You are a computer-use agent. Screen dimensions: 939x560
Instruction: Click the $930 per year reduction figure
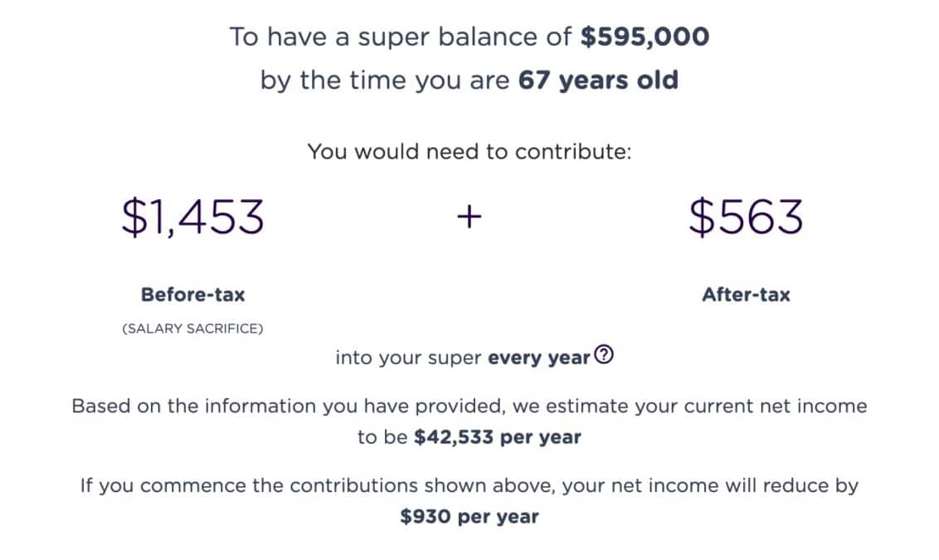[x=469, y=517]
